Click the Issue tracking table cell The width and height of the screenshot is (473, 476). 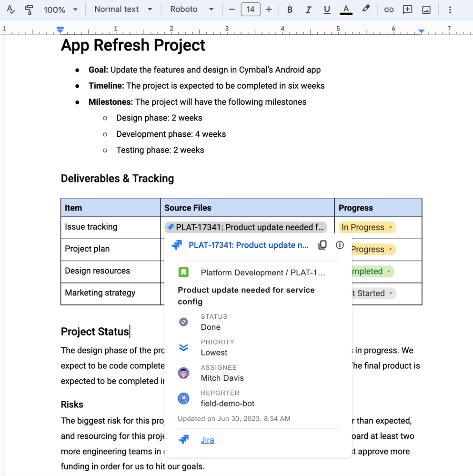pyautogui.click(x=111, y=228)
